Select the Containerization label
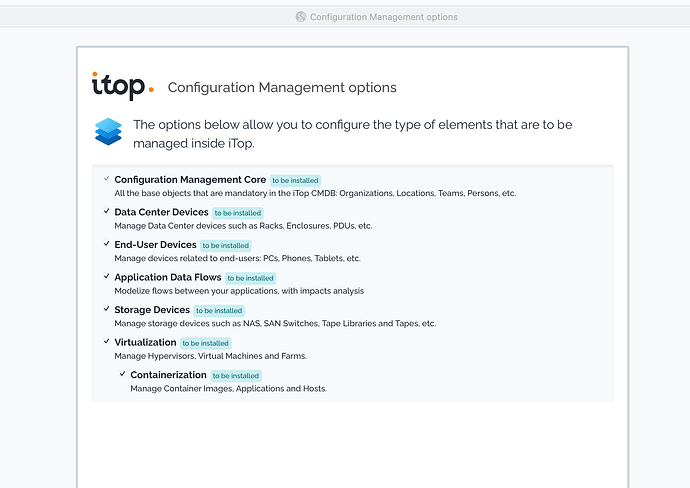 169,375
